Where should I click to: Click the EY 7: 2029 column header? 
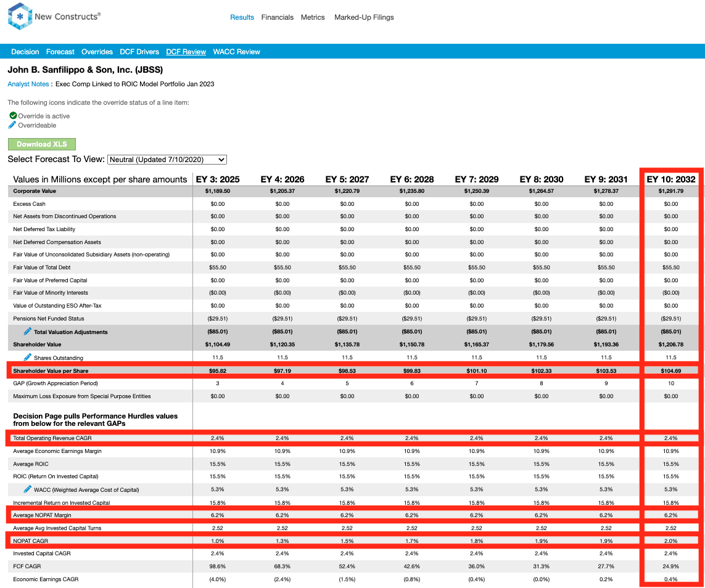477,179
